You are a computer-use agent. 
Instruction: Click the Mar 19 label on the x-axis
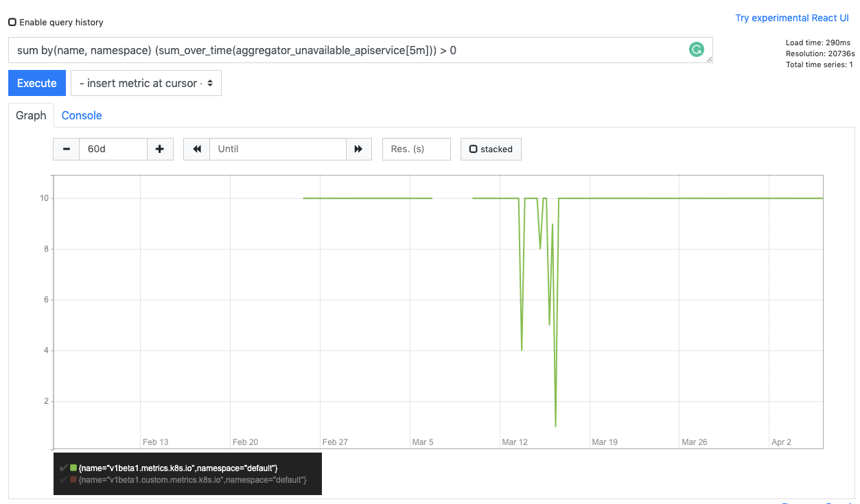coord(605,442)
